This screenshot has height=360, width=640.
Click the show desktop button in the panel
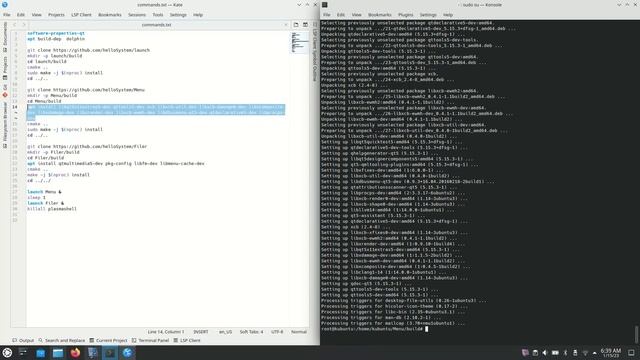(x=631, y=353)
